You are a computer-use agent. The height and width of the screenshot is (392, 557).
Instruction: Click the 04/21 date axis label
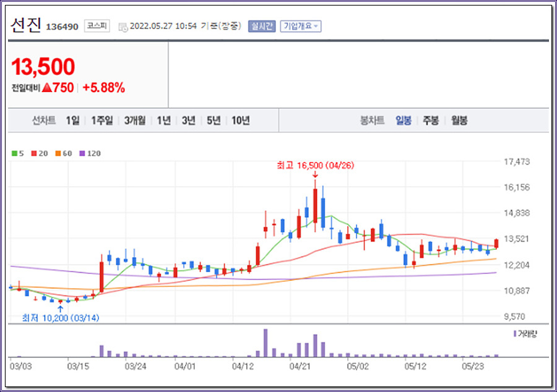[x=301, y=366]
